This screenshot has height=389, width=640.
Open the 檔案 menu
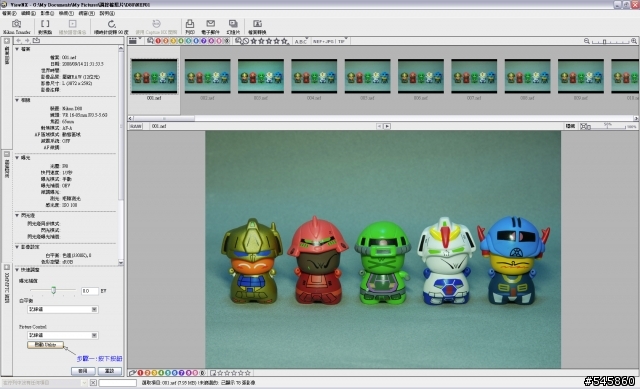point(9,13)
